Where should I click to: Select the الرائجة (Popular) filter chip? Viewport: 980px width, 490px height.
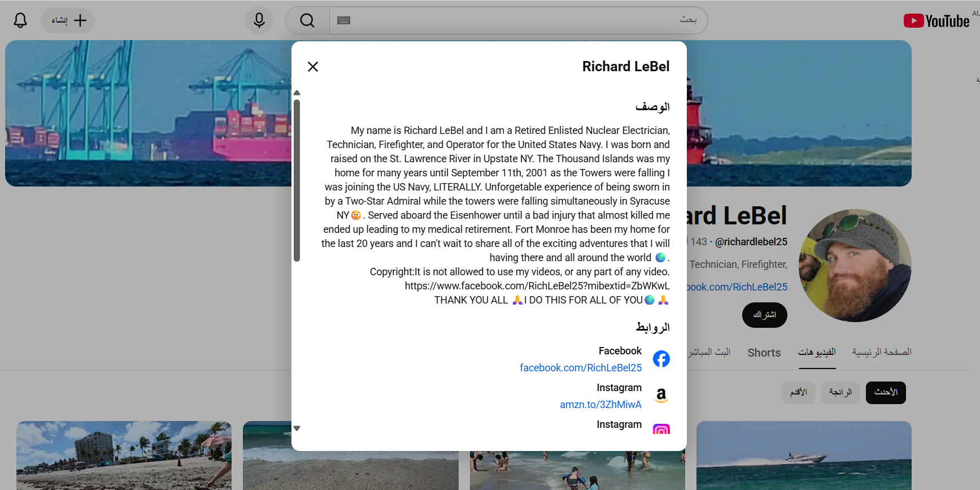840,392
